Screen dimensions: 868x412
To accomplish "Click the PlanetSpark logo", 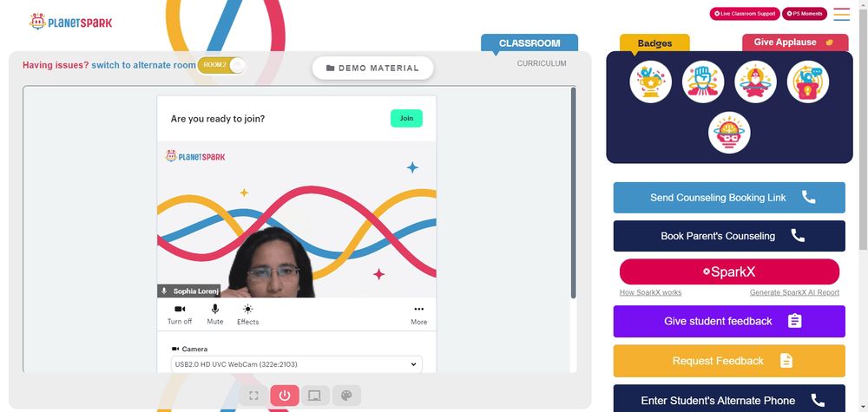I will (71, 23).
